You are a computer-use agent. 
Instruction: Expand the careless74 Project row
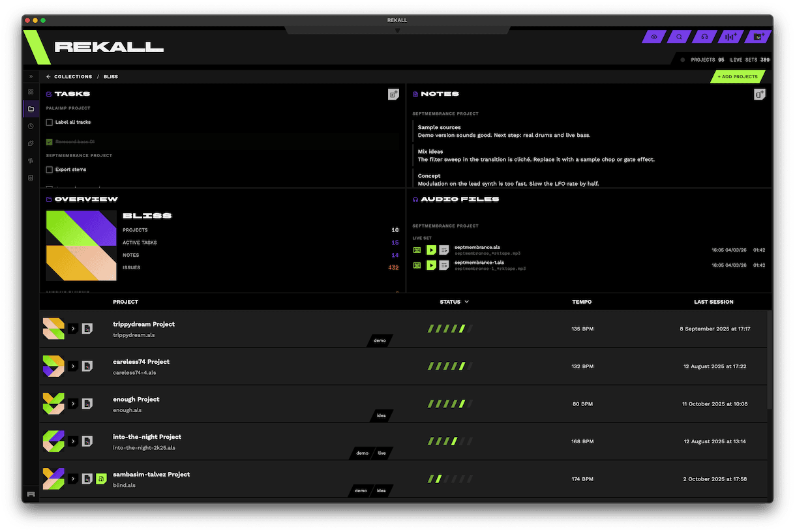pos(73,366)
